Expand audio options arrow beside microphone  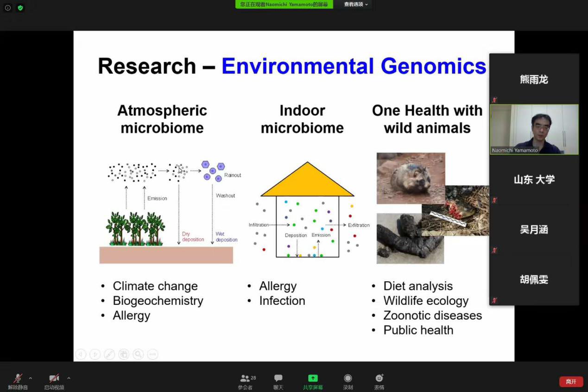[x=31, y=378]
